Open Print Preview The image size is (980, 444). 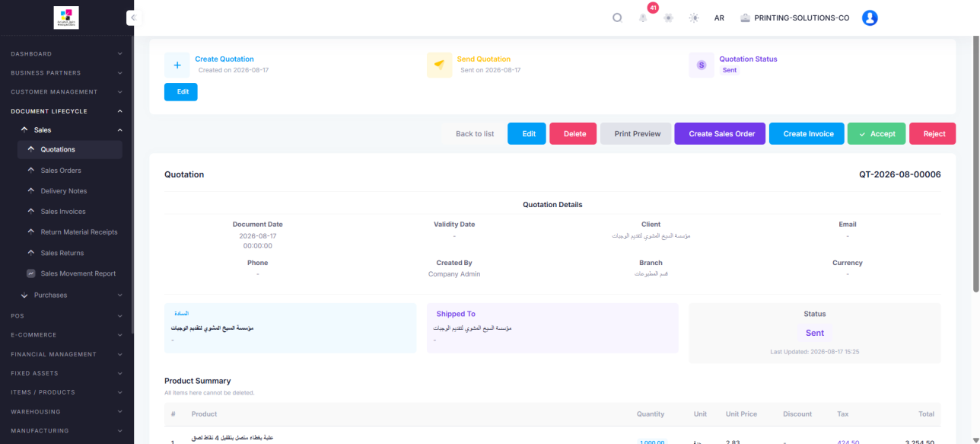[x=637, y=133]
